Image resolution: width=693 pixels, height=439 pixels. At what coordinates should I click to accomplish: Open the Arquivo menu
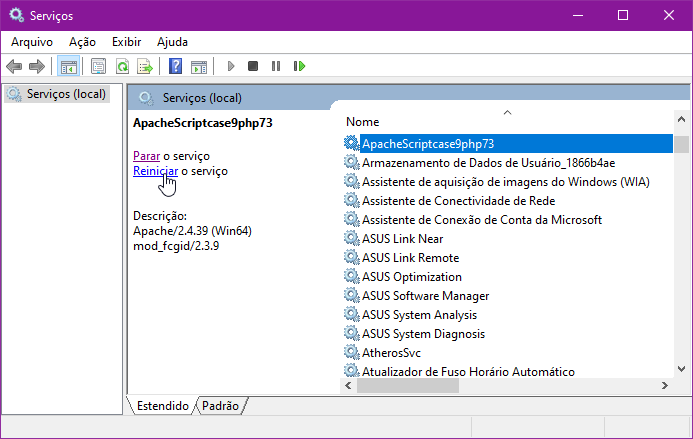point(32,42)
